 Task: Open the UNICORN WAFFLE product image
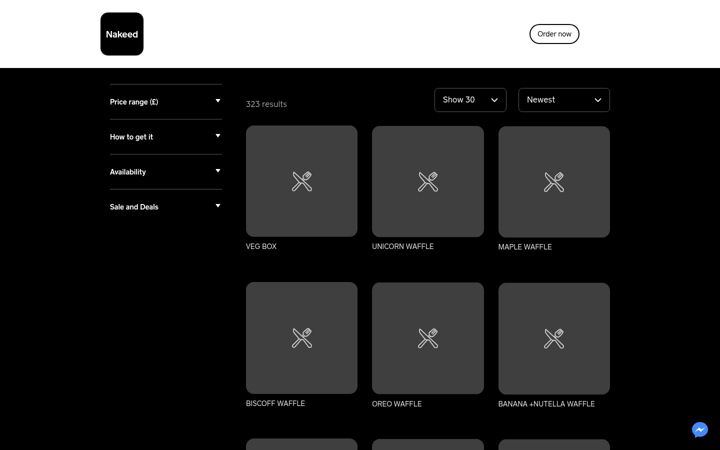coord(428,182)
